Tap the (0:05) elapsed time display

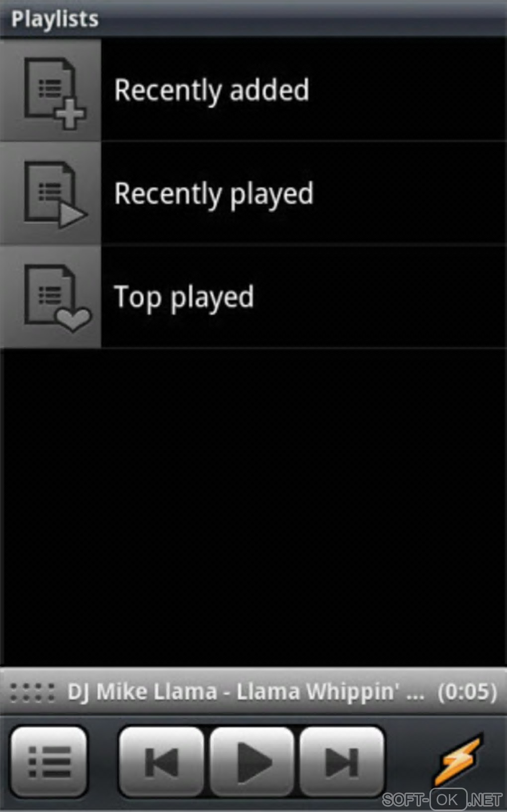(x=467, y=692)
